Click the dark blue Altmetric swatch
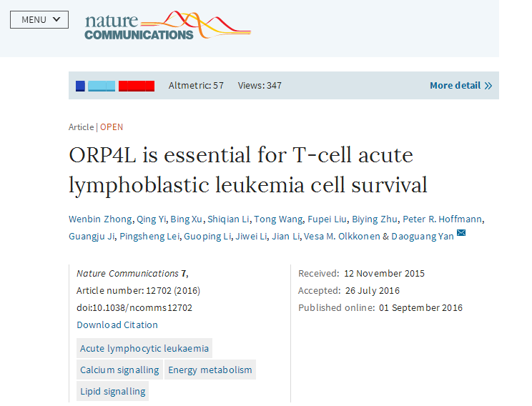Viewport: 532px width, 406px height. coord(80,86)
